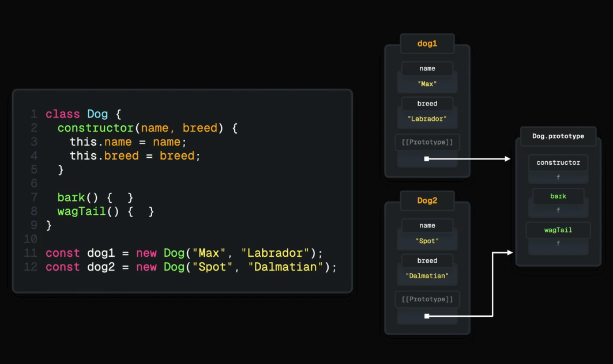Select the wagTail method in Dog.prototype
The image size is (613, 364).
pyautogui.click(x=558, y=230)
